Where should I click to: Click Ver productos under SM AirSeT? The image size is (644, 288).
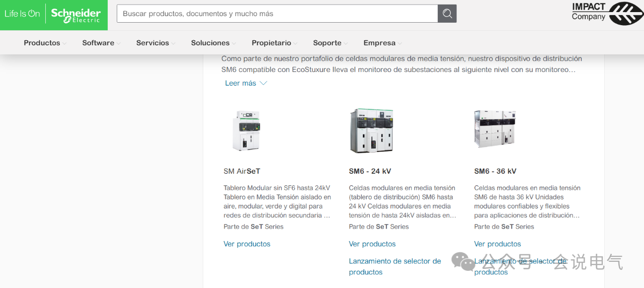pyautogui.click(x=247, y=244)
